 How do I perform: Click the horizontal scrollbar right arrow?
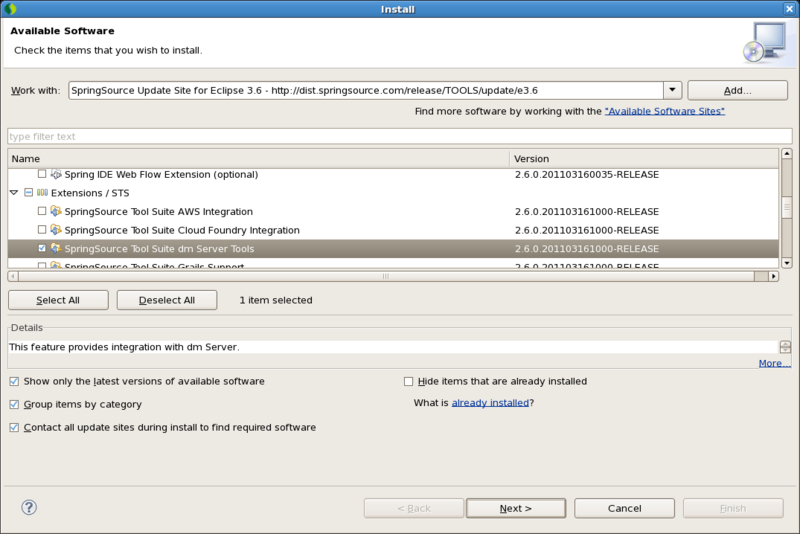[x=773, y=276]
